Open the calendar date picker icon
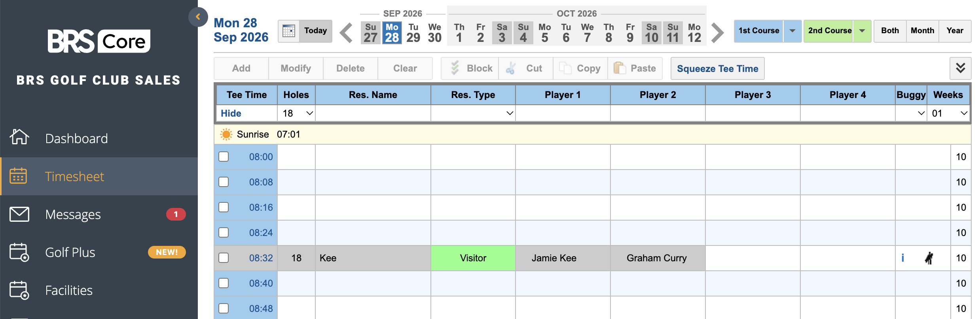Viewport: 980px width, 319px height. (x=289, y=31)
